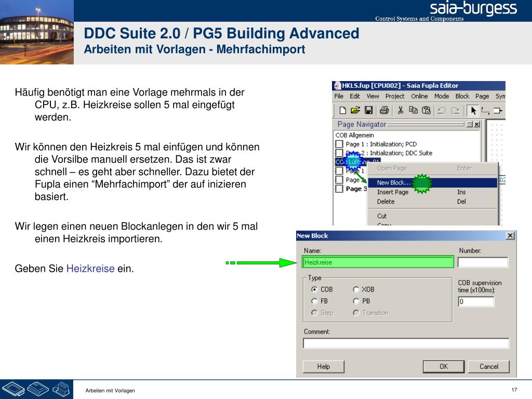Close the New Block dialog
The width and height of the screenshot is (532, 399).
tap(510, 235)
